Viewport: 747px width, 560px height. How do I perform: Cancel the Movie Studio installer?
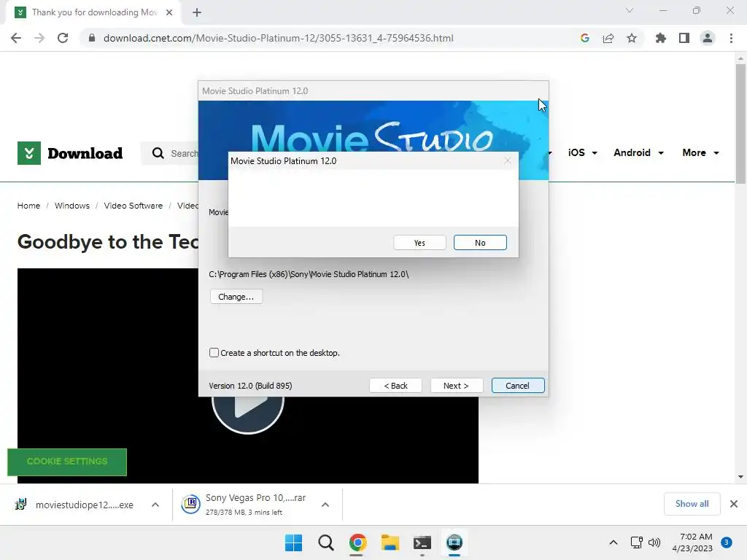[x=518, y=386]
